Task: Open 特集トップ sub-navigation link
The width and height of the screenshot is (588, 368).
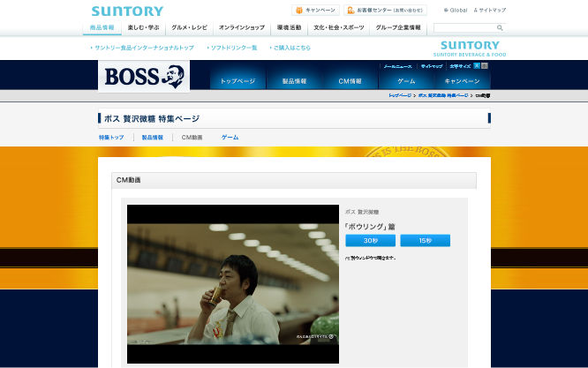Action: coord(111,138)
